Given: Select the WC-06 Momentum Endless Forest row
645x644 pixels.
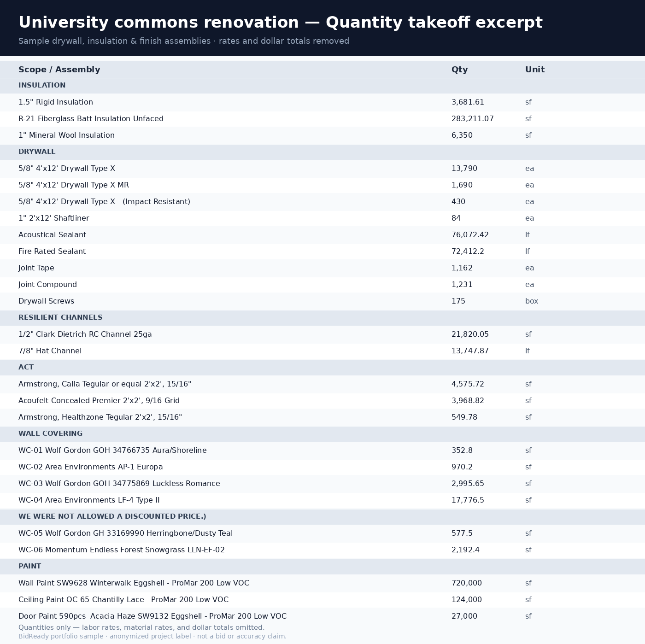Looking at the screenshot, I should click(x=322, y=550).
